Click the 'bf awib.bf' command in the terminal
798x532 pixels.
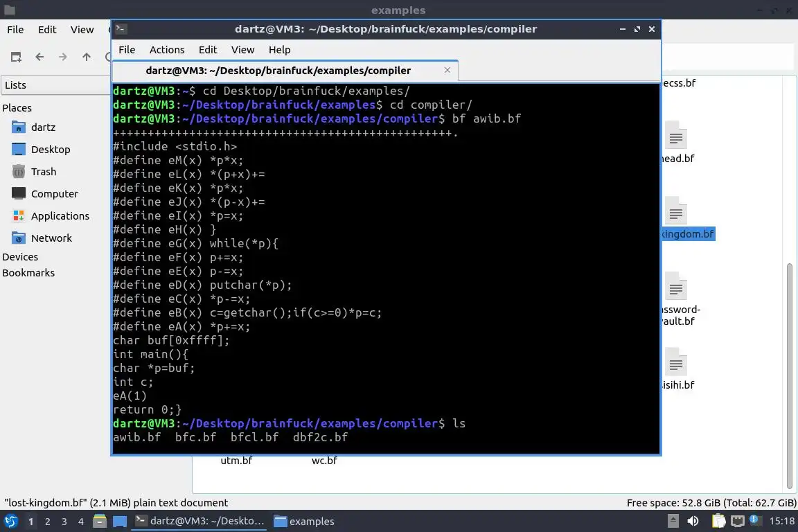(x=486, y=118)
